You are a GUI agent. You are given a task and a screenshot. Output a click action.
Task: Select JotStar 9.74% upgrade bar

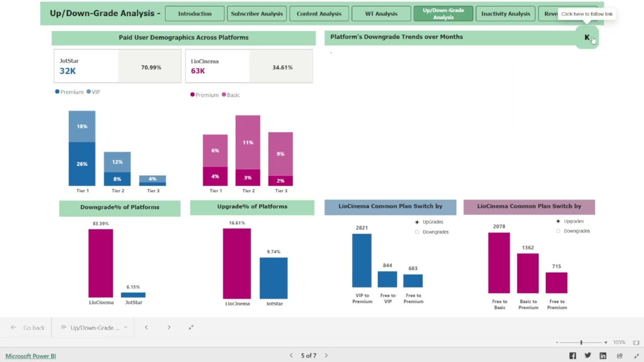tap(274, 278)
